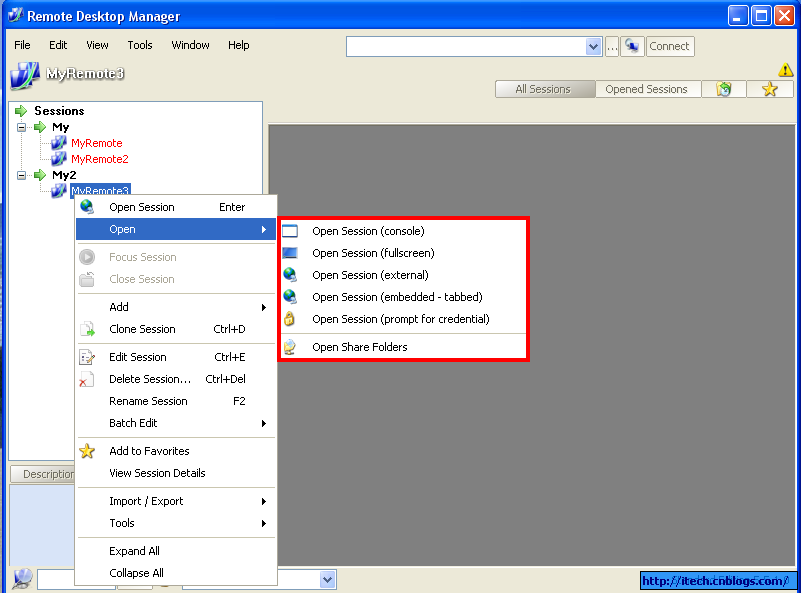Select the Sessions root node
The image size is (801, 593).
point(59,111)
